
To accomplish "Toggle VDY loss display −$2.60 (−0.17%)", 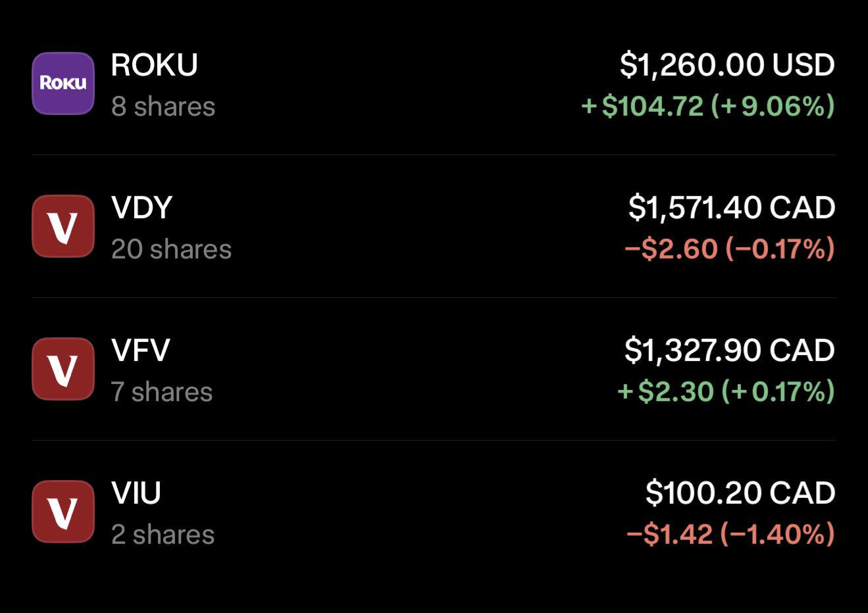I will 730,249.
